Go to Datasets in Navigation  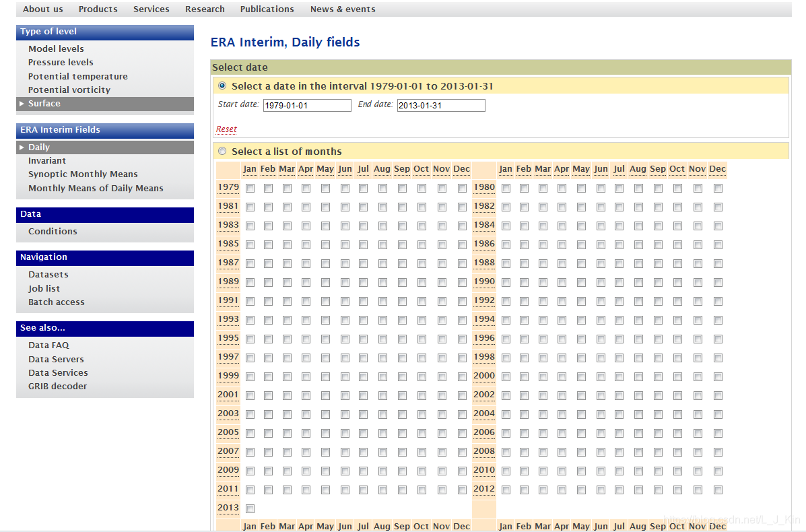(x=48, y=275)
